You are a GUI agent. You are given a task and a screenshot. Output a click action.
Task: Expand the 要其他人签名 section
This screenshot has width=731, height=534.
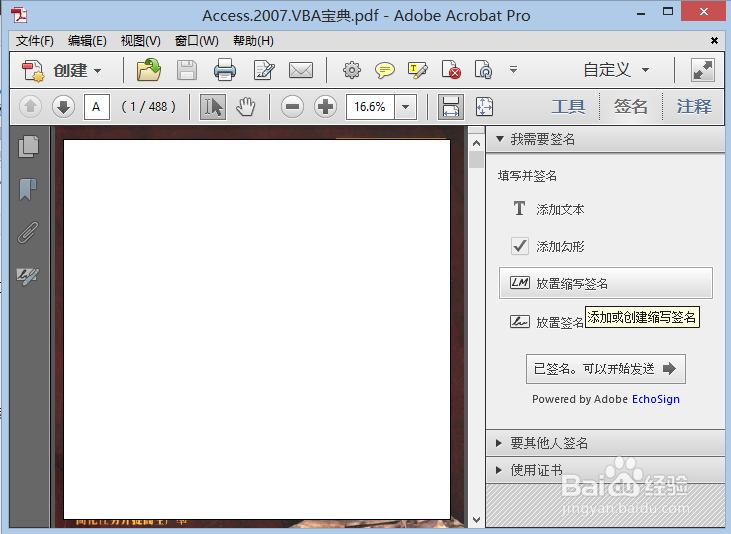[x=605, y=443]
